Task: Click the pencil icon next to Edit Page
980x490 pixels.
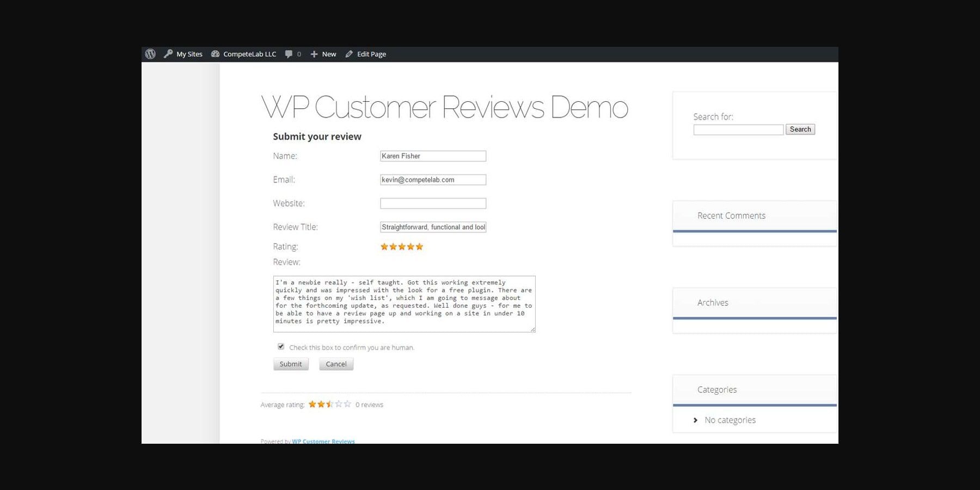Action: 349,53
